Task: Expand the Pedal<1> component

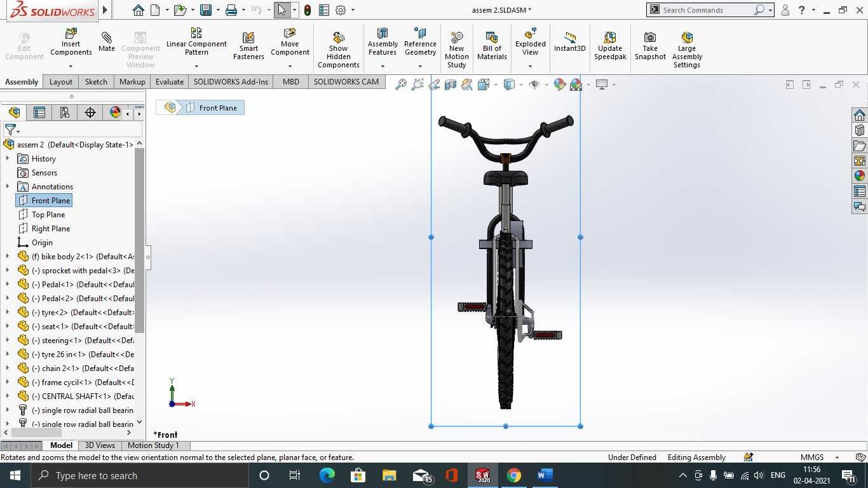Action: pyautogui.click(x=8, y=285)
